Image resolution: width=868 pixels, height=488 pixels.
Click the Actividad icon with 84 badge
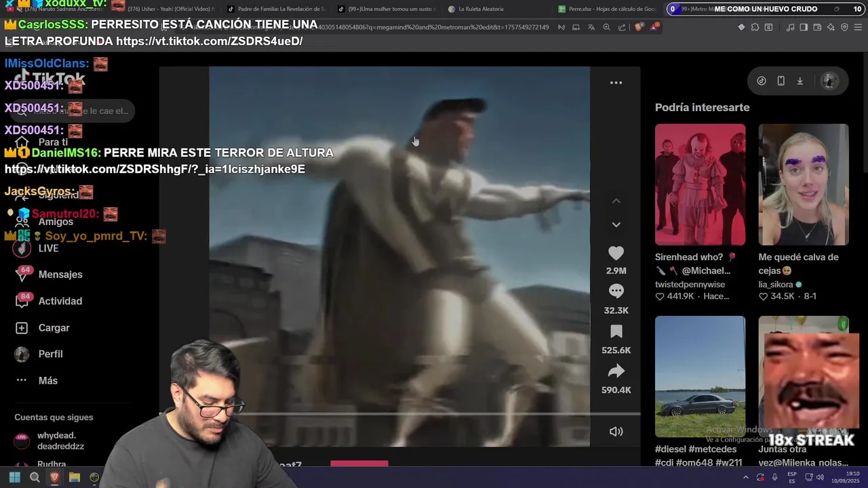click(x=22, y=301)
